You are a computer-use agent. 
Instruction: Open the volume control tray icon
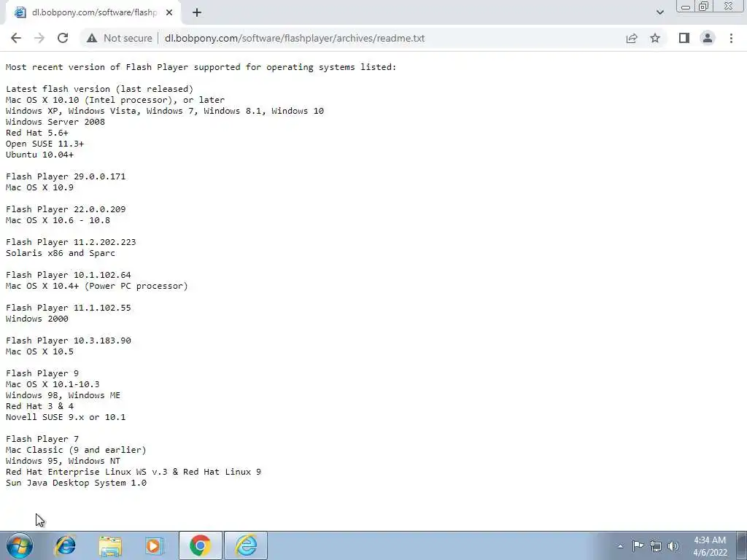coord(673,546)
